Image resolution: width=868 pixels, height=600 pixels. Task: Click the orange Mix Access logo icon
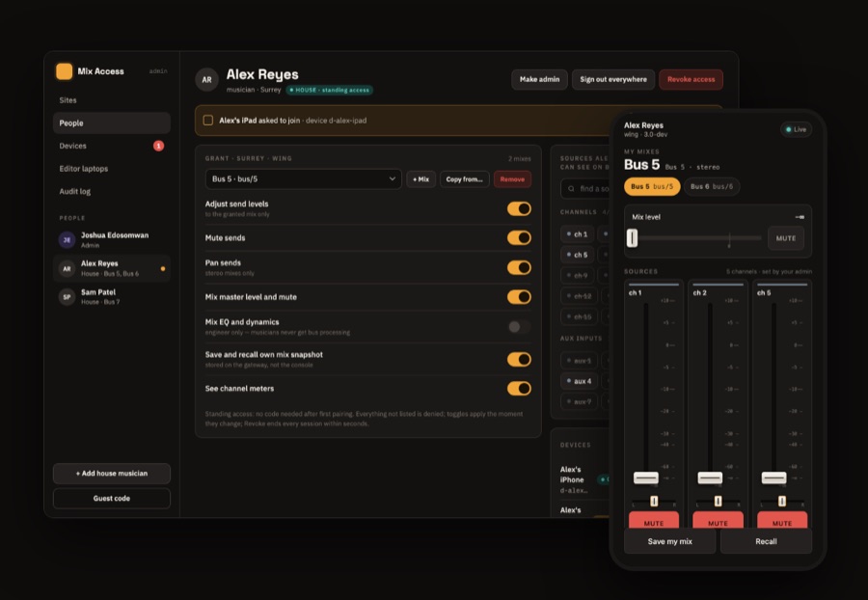tap(65, 71)
